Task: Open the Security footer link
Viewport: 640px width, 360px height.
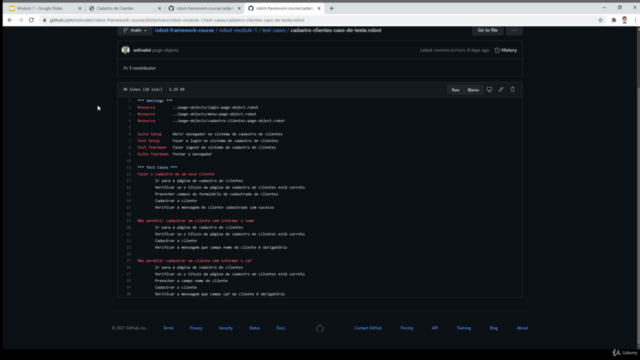Action: pyautogui.click(x=226, y=328)
